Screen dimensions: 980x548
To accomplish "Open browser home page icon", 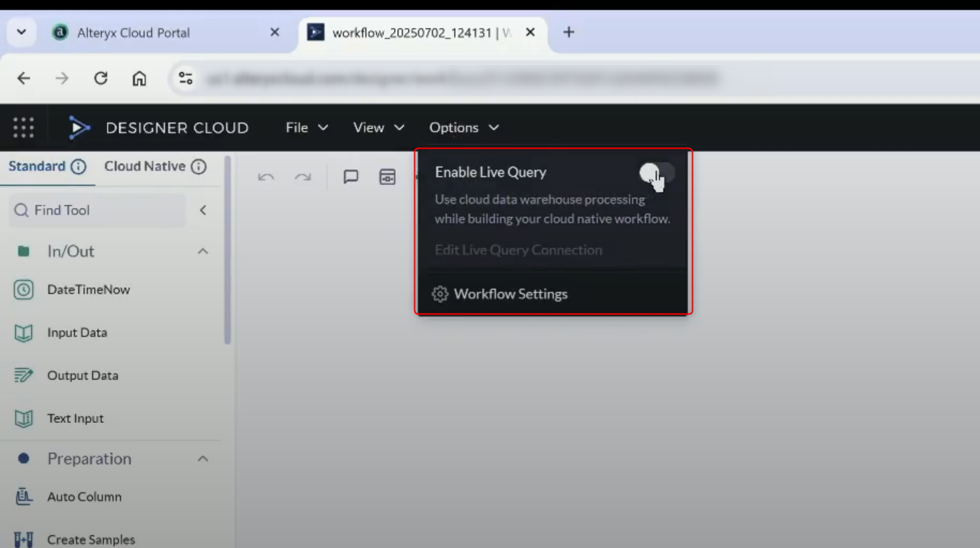I will point(139,79).
